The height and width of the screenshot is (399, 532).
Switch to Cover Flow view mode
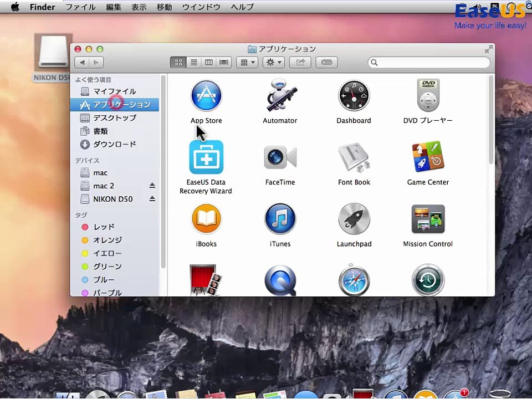224,63
